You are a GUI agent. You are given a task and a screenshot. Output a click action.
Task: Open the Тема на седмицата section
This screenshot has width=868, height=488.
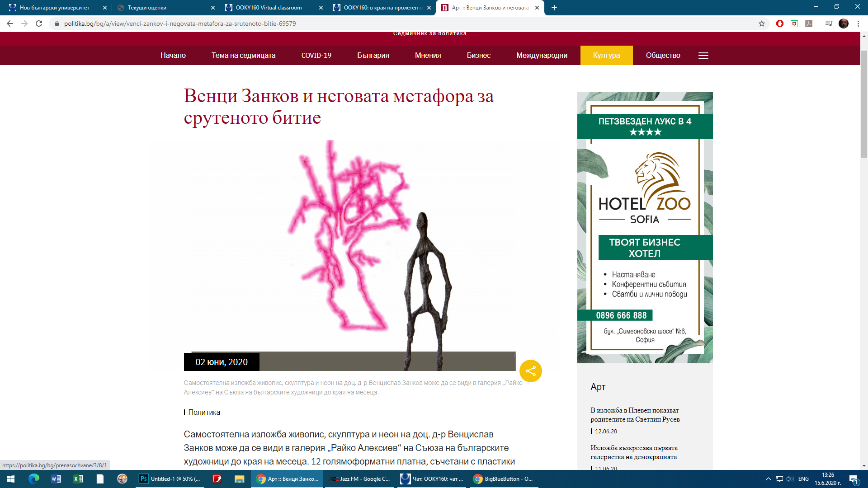pyautogui.click(x=243, y=56)
